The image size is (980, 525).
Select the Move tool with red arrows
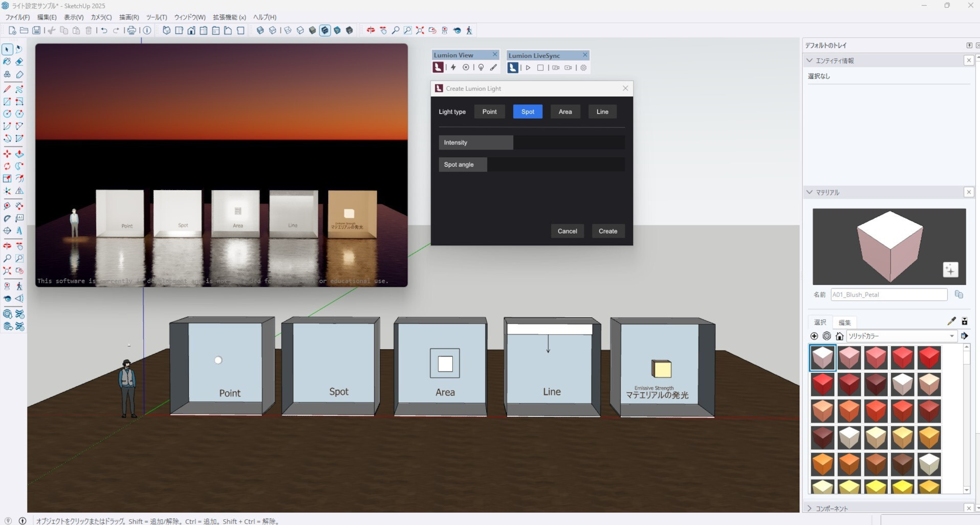click(x=7, y=154)
